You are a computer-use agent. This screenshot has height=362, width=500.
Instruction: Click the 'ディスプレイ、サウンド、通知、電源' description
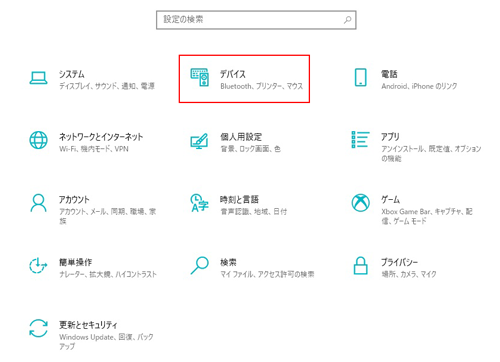pyautogui.click(x=107, y=86)
